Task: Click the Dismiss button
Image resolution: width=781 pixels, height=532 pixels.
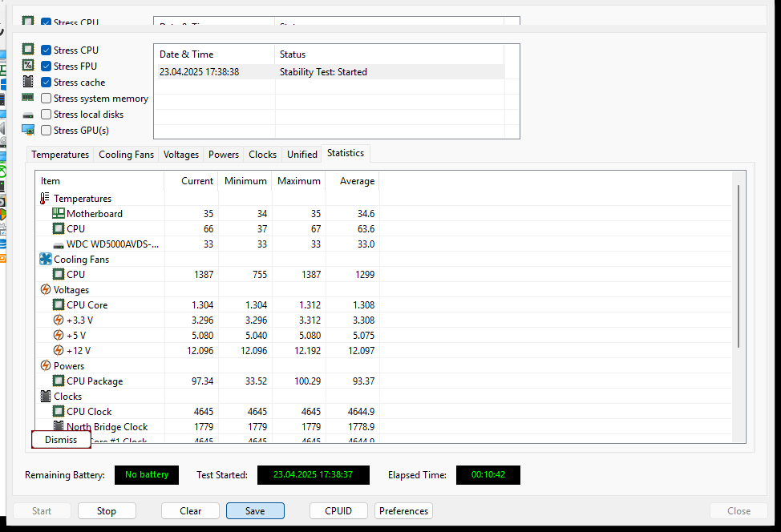Action: (x=61, y=440)
